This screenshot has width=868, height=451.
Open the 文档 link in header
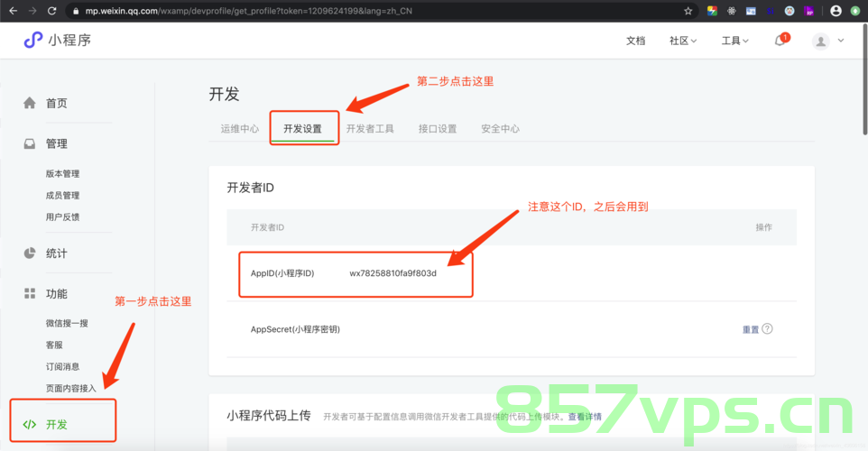(635, 41)
